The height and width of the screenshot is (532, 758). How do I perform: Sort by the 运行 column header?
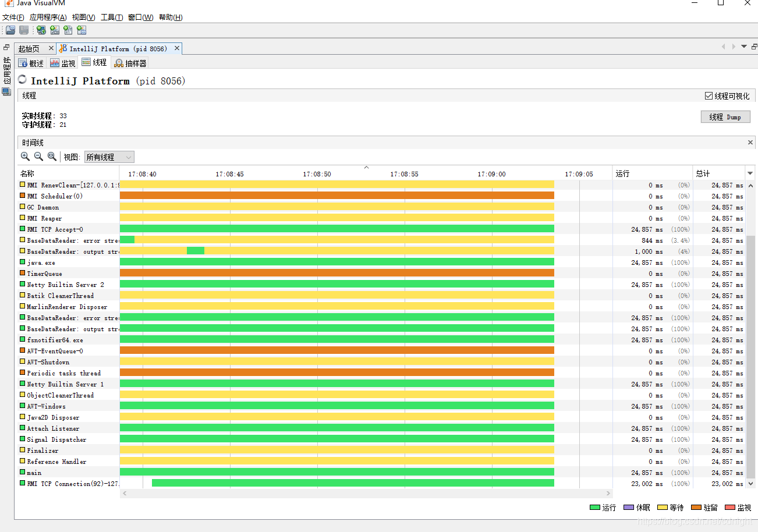tap(653, 173)
